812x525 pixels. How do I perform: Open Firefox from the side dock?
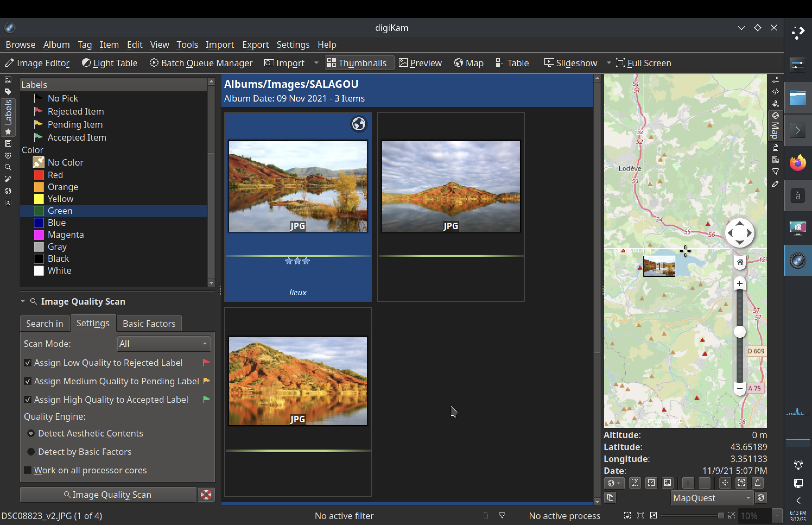(797, 163)
